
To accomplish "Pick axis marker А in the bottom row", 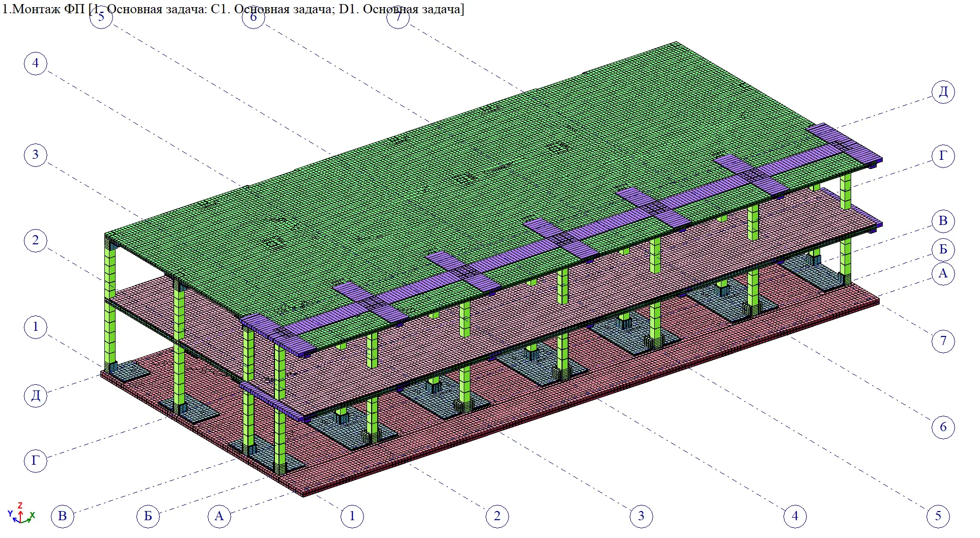I will pyautogui.click(x=219, y=516).
